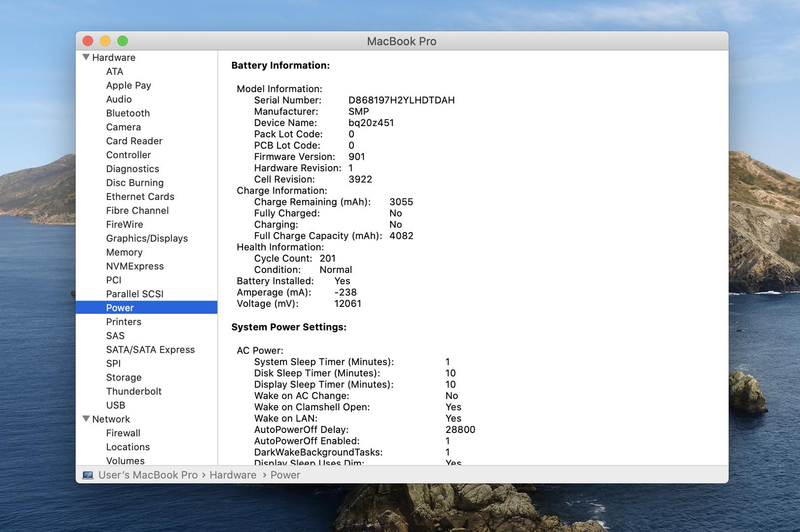Click Voltage value 12061
This screenshot has width=800, height=532.
(x=348, y=303)
